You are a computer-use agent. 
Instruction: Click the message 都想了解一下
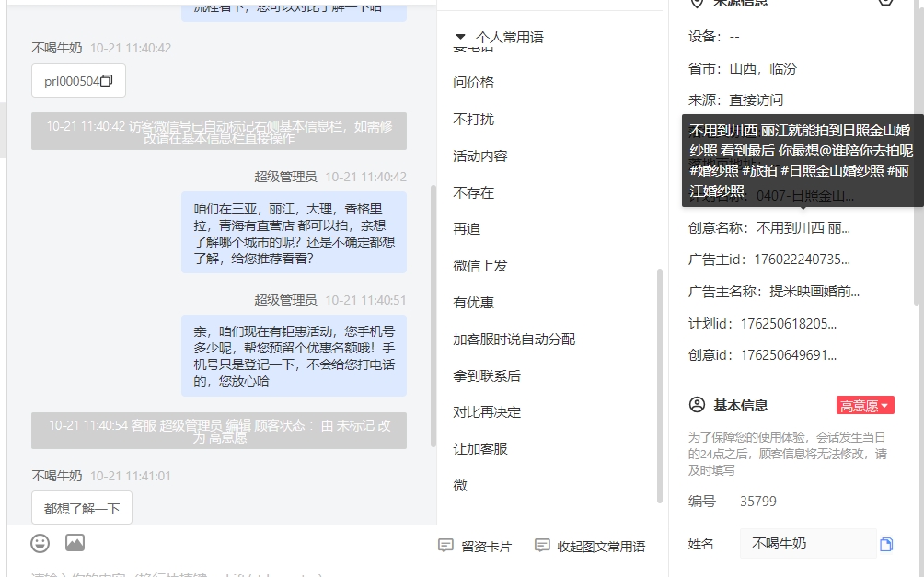point(82,508)
